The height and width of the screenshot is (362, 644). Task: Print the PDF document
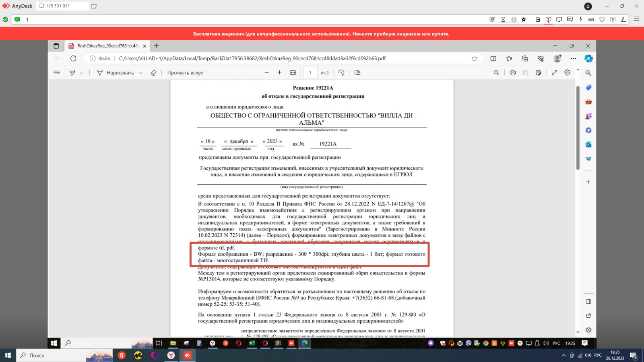point(512,73)
